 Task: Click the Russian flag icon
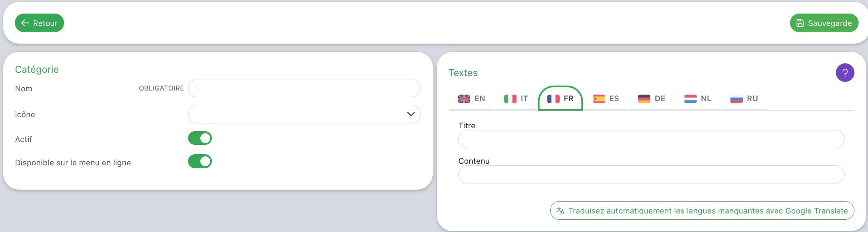tap(736, 99)
